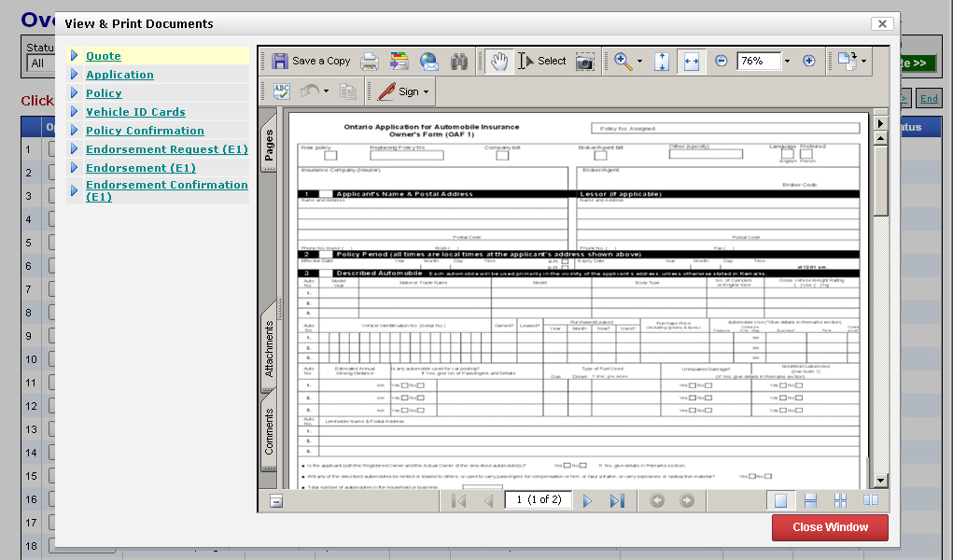Open the Application document link
The height and width of the screenshot is (560, 953).
119,75
